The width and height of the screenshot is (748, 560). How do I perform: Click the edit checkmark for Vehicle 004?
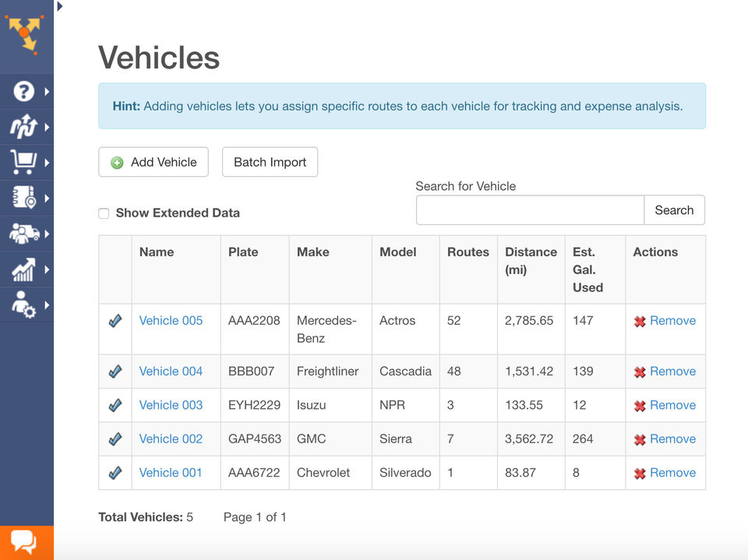pyautogui.click(x=115, y=371)
